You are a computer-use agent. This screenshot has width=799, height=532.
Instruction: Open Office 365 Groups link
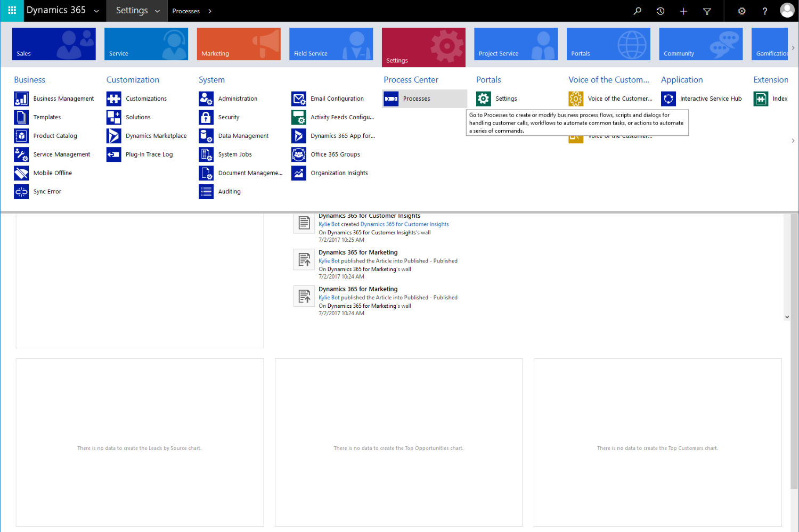pos(336,154)
